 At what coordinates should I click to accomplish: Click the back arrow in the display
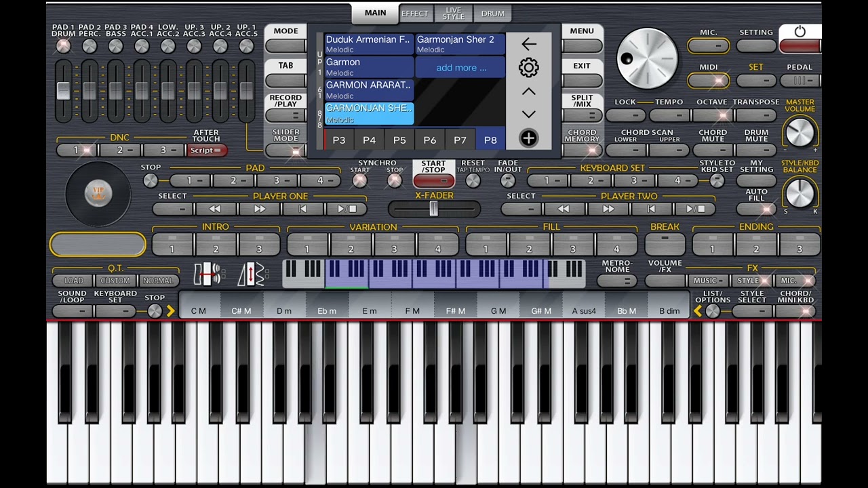pyautogui.click(x=529, y=44)
